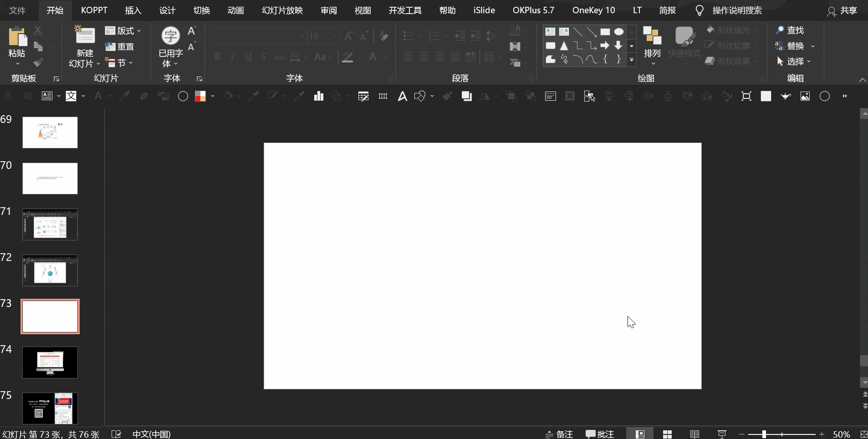This screenshot has width=868, height=439.
Task: Switch to reading view
Action: tap(694, 434)
